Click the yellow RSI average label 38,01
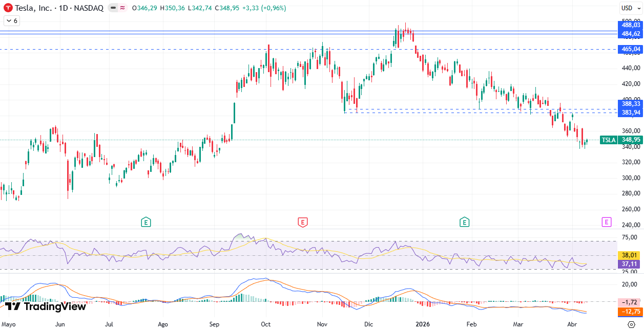This screenshot has height=331, width=644. pyautogui.click(x=630, y=255)
